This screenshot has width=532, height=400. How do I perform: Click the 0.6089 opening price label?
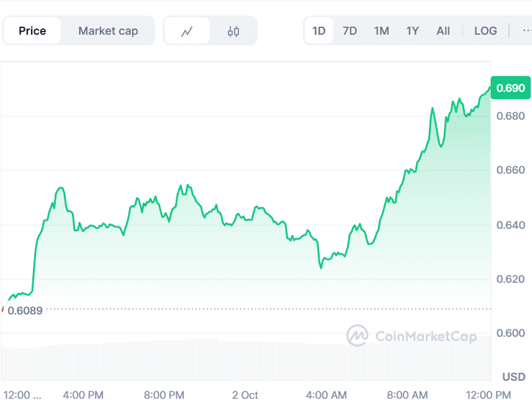25,311
